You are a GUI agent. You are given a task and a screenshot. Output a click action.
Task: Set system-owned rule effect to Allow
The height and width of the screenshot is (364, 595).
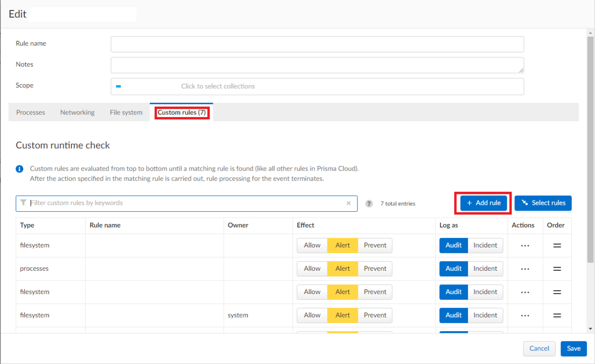click(312, 315)
